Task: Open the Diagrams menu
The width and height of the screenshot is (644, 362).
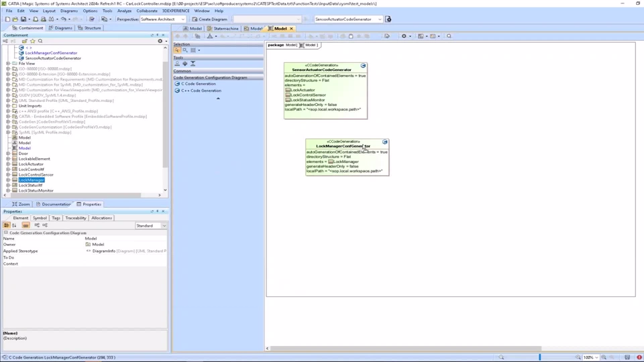Action: tap(69, 11)
